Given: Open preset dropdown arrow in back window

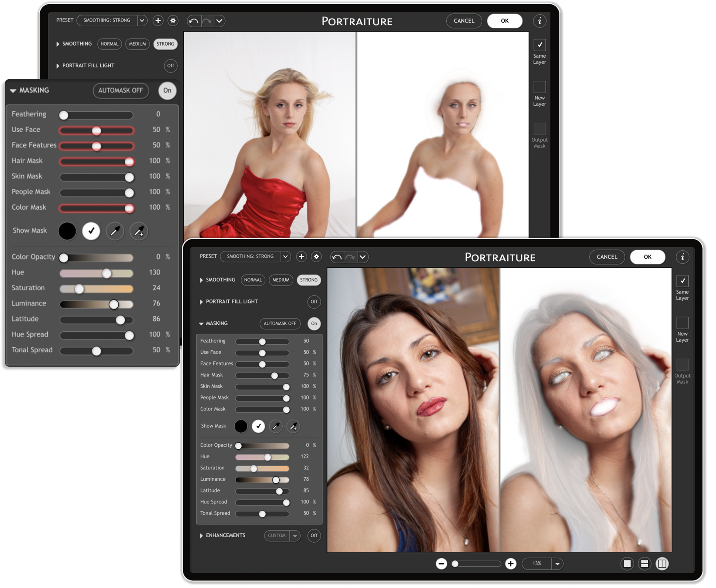Looking at the screenshot, I should tap(142, 21).
